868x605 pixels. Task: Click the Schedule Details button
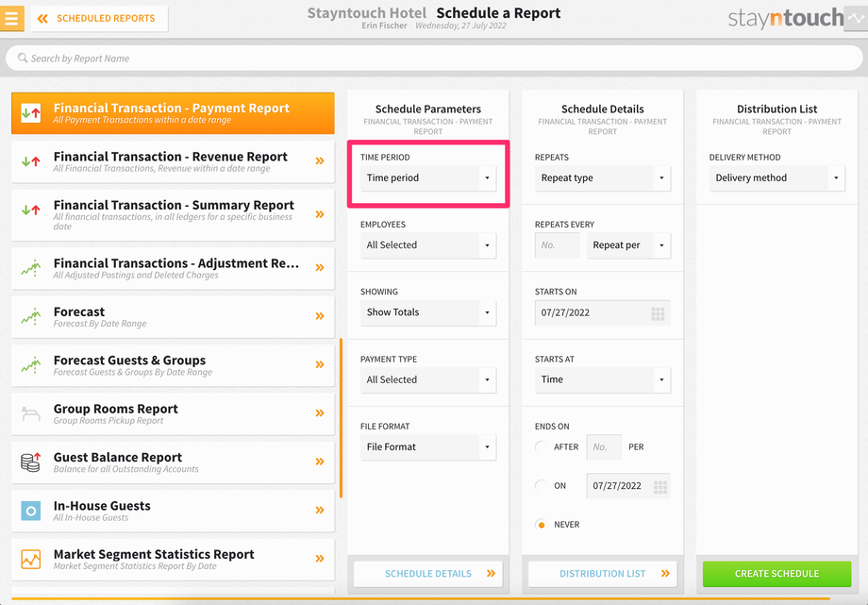(428, 574)
